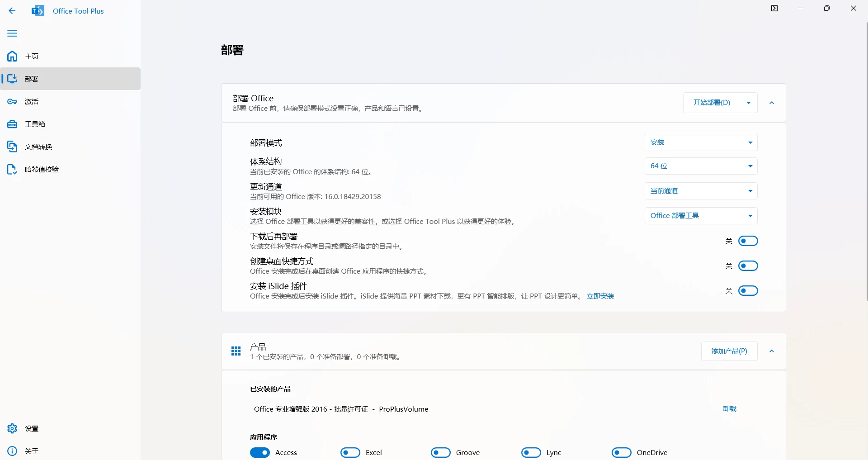Open 部署 page in sidebar
868x460 pixels.
[71, 79]
